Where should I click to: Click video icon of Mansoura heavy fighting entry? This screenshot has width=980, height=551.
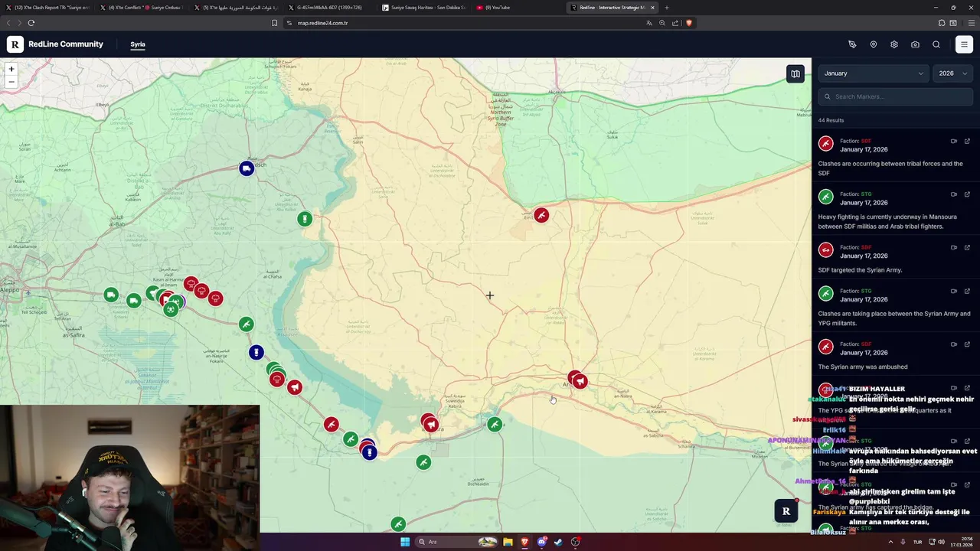[x=954, y=194]
